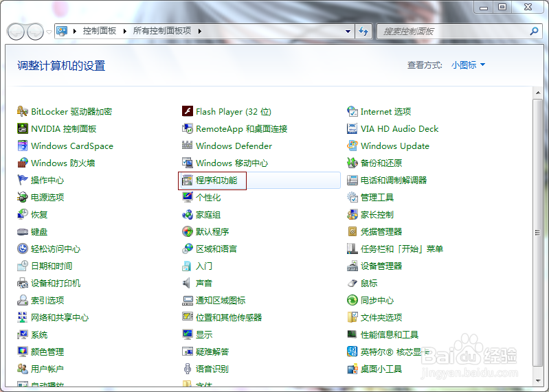Click the RemoteApp 和桌面连接 icon
Viewport: 549px width, 392px height.
click(188, 128)
